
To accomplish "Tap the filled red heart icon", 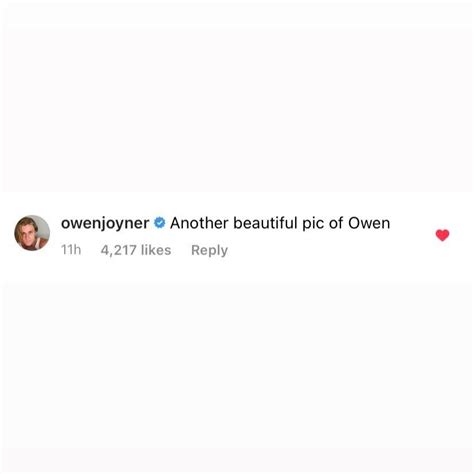I will coord(442,235).
